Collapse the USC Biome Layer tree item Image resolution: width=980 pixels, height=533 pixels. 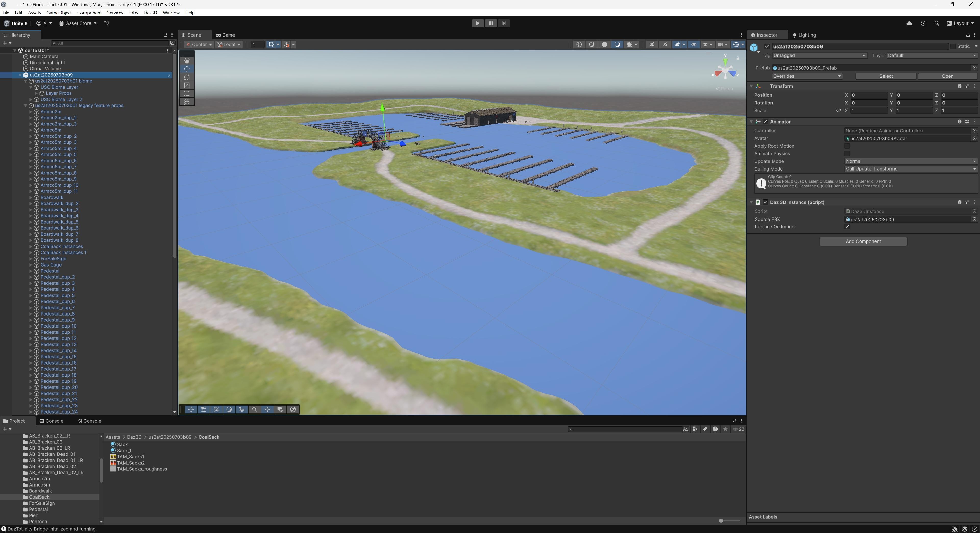tap(31, 87)
